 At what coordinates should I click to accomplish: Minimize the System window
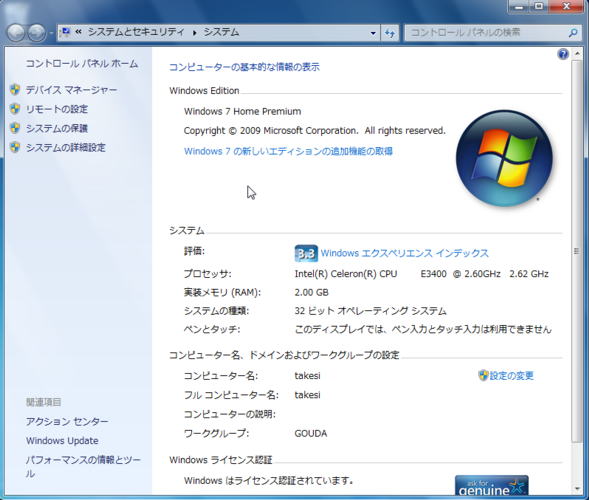[519, 6]
